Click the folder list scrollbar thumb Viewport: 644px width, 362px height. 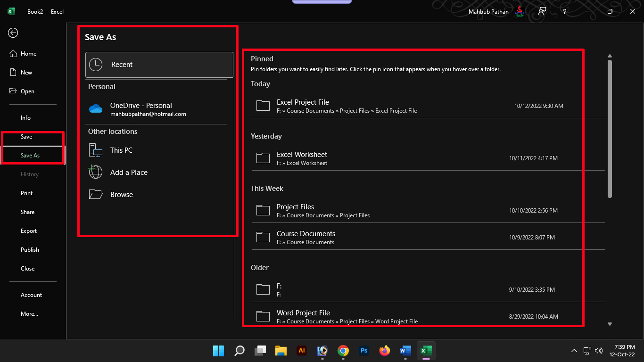[x=610, y=129]
